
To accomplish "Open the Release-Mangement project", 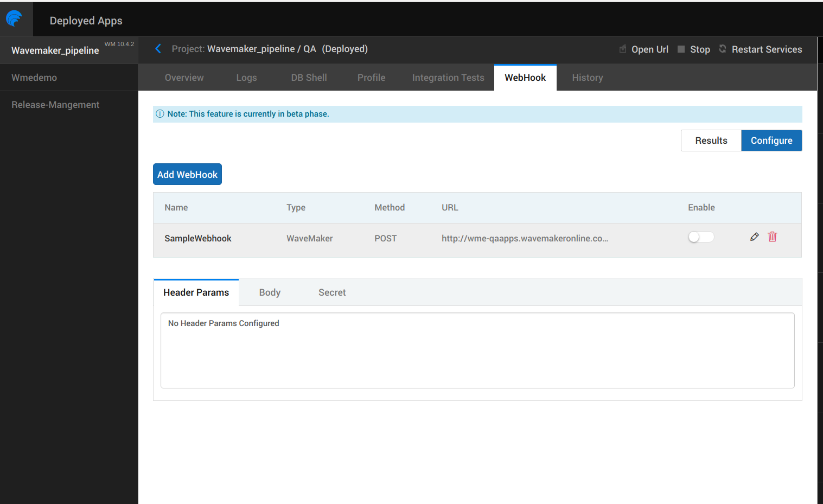I will point(55,104).
